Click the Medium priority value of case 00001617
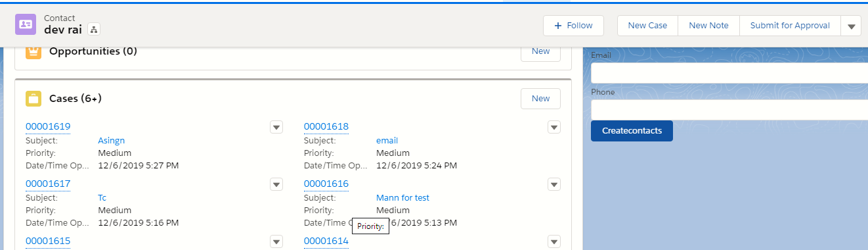 tap(115, 211)
